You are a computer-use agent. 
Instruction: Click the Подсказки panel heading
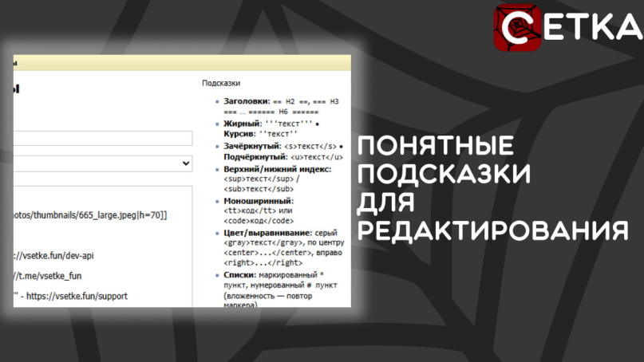pyautogui.click(x=221, y=83)
